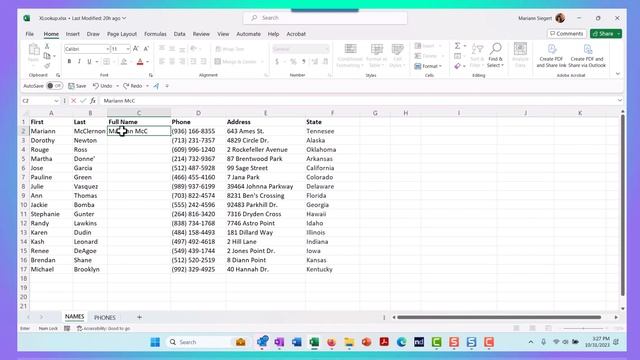
Task: Open the Windows Start menu
Action: (x=155, y=342)
